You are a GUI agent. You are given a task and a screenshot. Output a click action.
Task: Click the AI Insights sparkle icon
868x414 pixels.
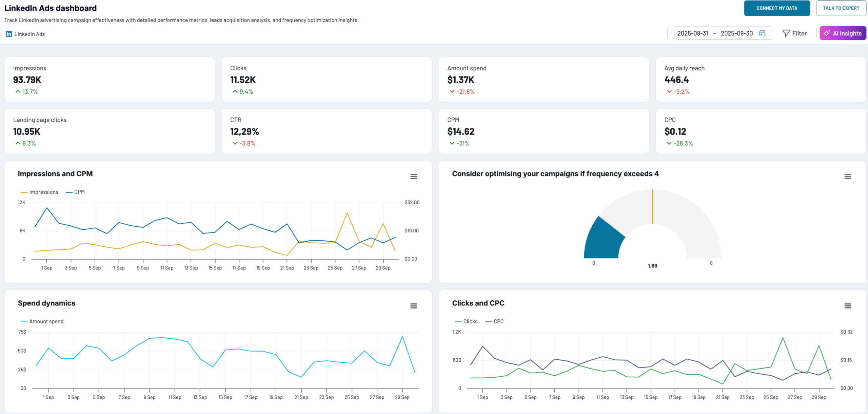(x=827, y=33)
